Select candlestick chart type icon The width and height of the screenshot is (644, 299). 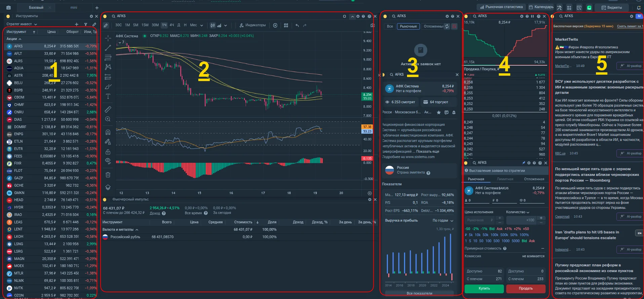pos(212,25)
